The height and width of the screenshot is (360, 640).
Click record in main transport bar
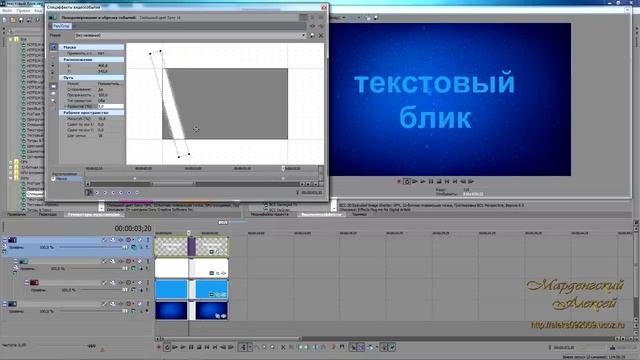(x=159, y=347)
